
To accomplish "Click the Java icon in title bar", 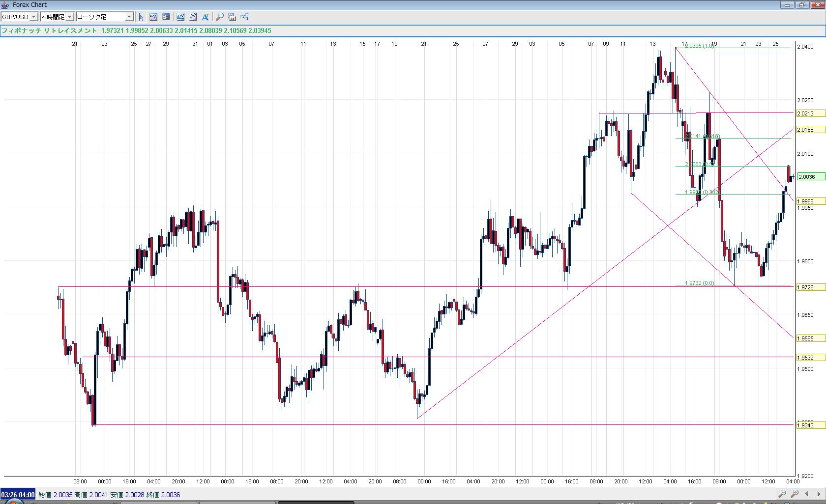I will pos(6,5).
